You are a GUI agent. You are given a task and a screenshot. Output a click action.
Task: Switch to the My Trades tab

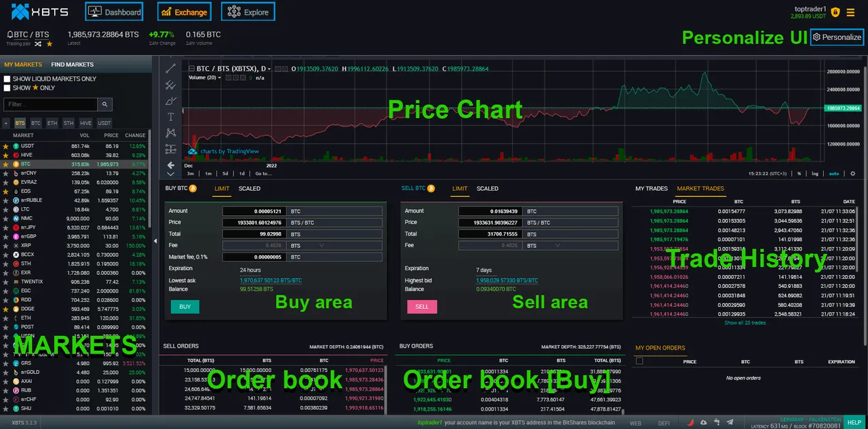point(651,189)
